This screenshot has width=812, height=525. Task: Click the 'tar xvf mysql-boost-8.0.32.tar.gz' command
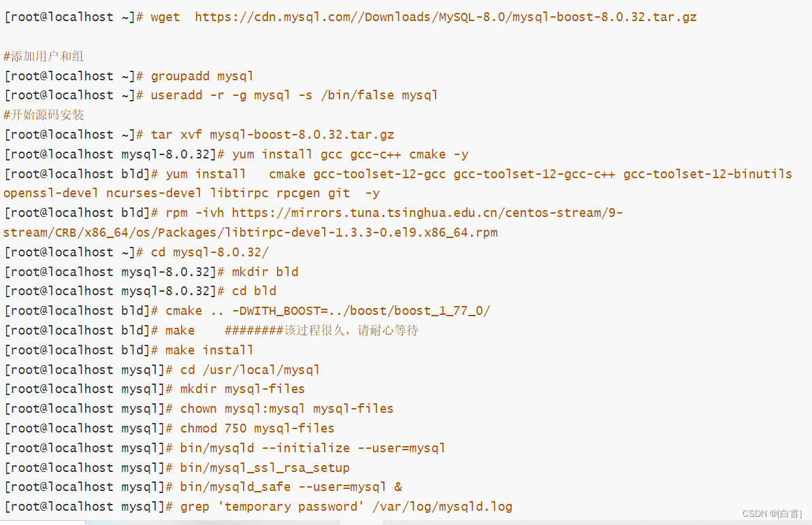(272, 135)
